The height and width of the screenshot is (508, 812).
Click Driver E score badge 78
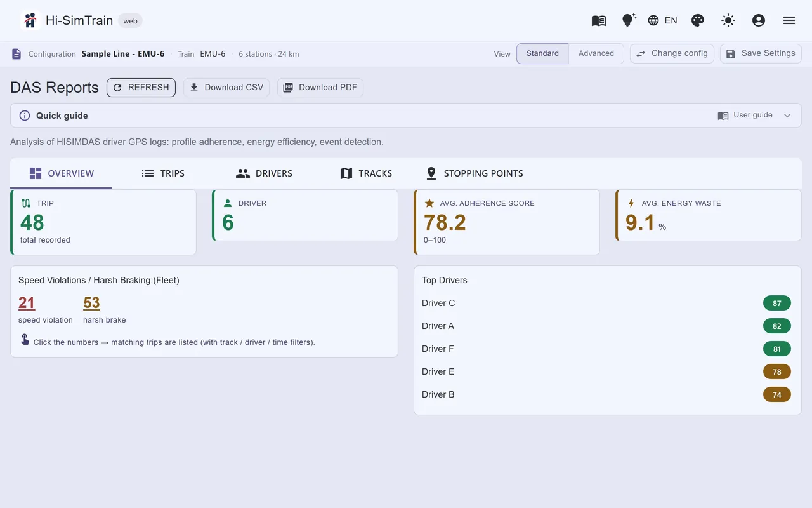[777, 371]
